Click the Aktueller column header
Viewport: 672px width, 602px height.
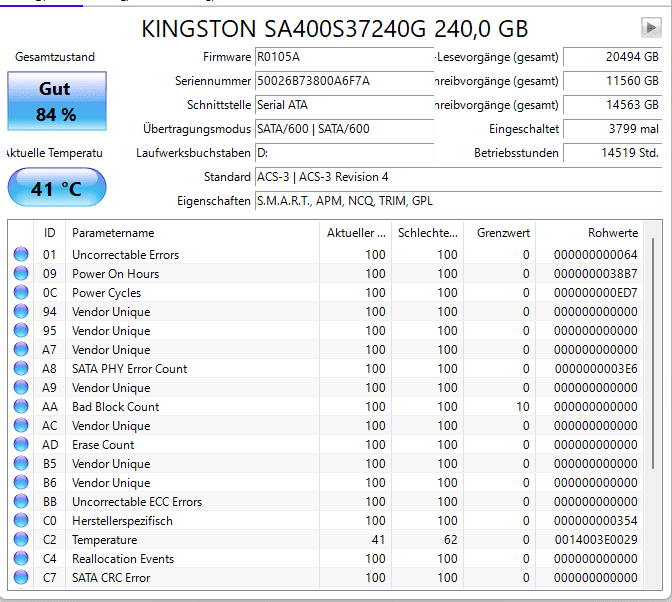[x=355, y=233]
